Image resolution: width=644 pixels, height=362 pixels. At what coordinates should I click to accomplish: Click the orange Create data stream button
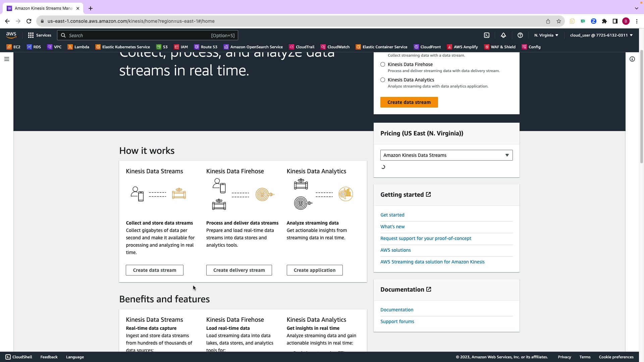coord(409,102)
